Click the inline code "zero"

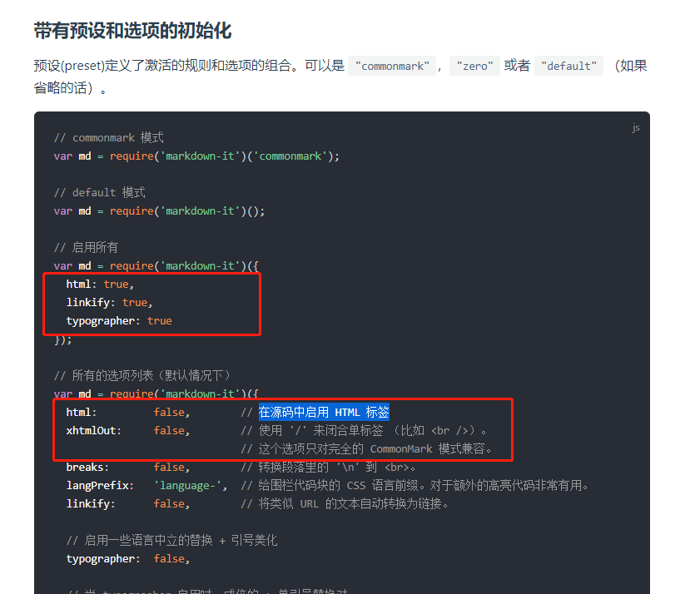(x=474, y=66)
